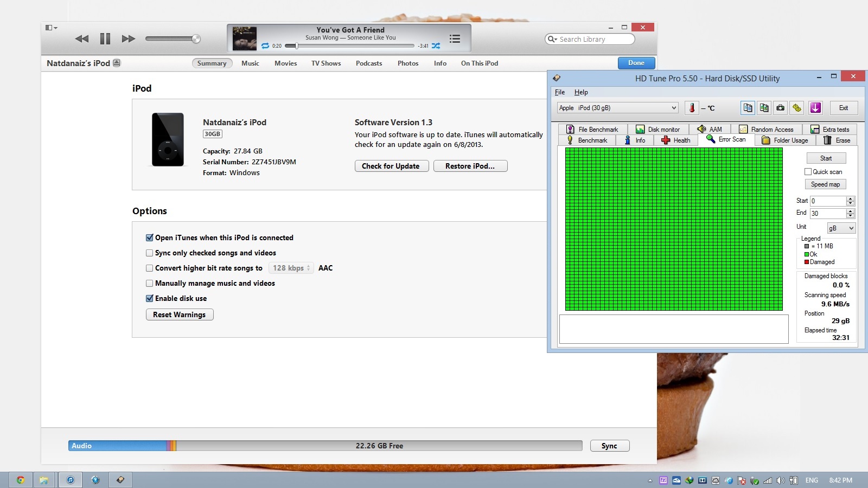Click the thermometer temperature icon in HD Tune
Viewport: 868px width, 488px height.
(692, 108)
